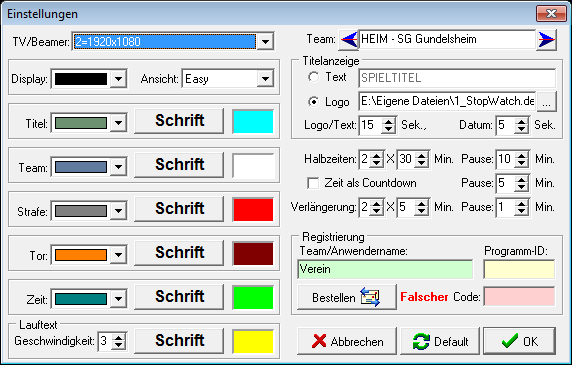Go to previous team with left arrow
Image resolution: width=572 pixels, height=365 pixels.
click(x=348, y=39)
